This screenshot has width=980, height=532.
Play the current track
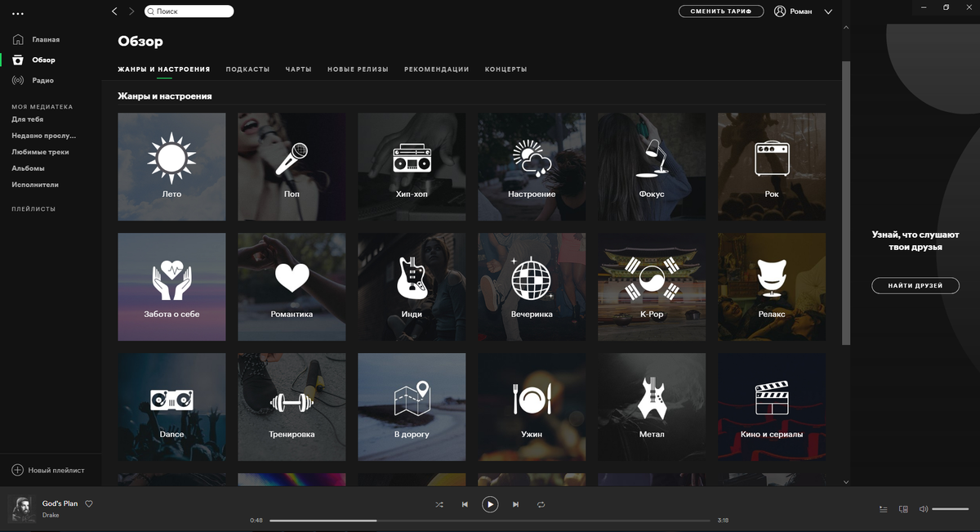click(490, 504)
